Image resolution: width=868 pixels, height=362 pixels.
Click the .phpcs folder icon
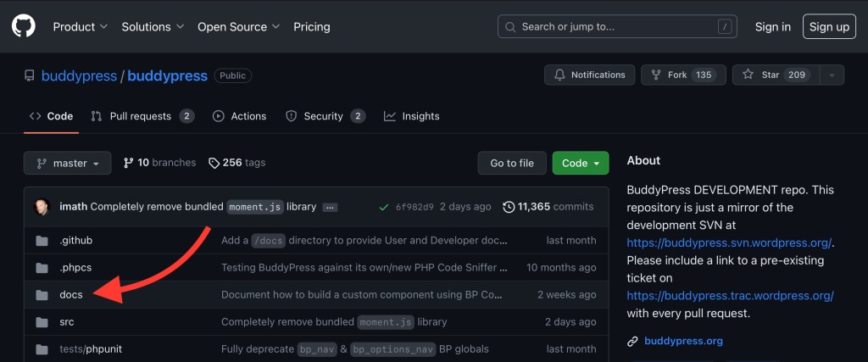pyautogui.click(x=42, y=268)
